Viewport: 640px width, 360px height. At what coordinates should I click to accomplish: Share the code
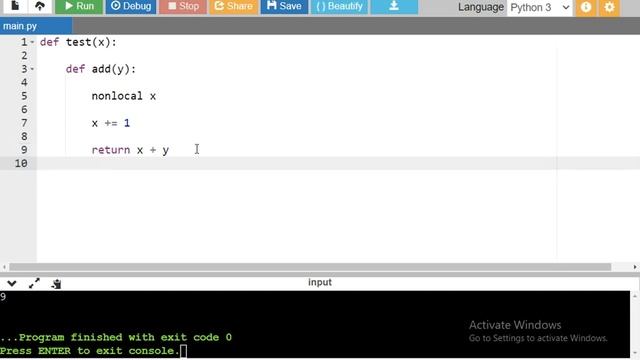pos(234,6)
